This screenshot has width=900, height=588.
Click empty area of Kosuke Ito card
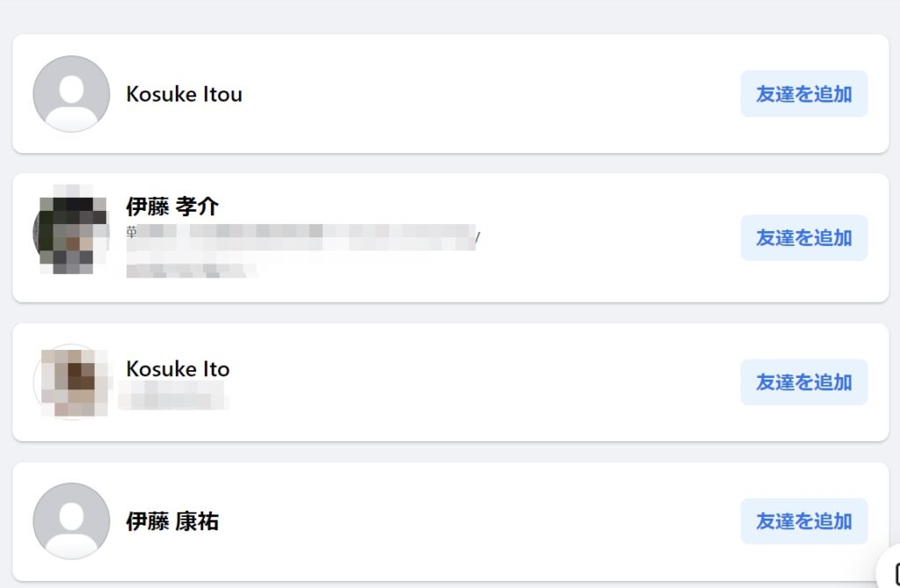[492, 382]
